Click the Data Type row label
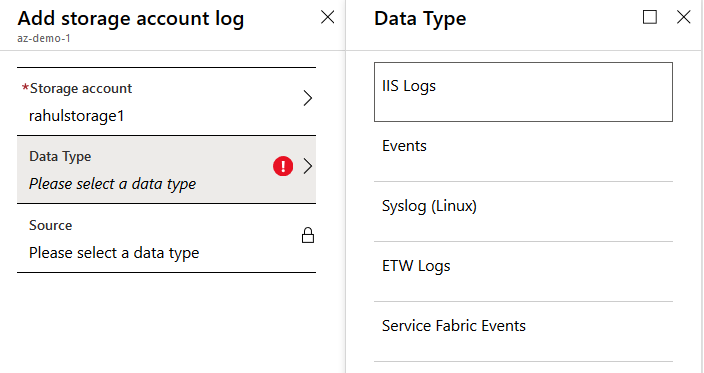The width and height of the screenshot is (704, 373). point(60,156)
